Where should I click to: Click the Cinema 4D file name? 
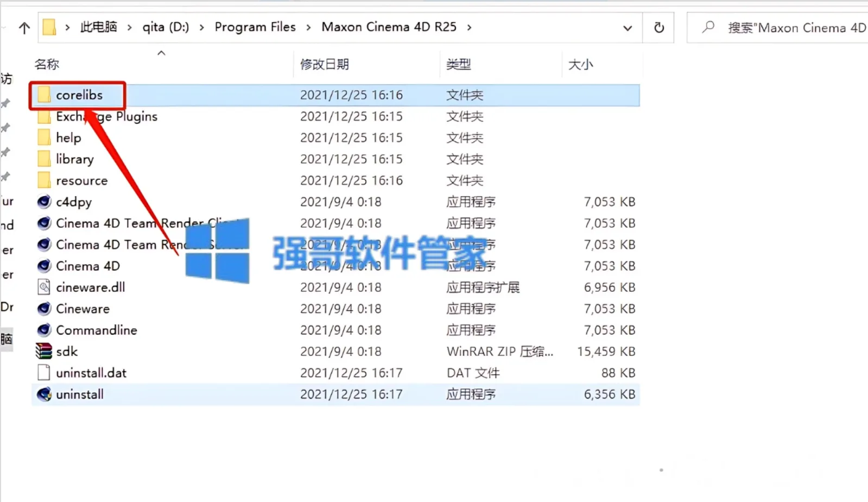click(x=88, y=266)
